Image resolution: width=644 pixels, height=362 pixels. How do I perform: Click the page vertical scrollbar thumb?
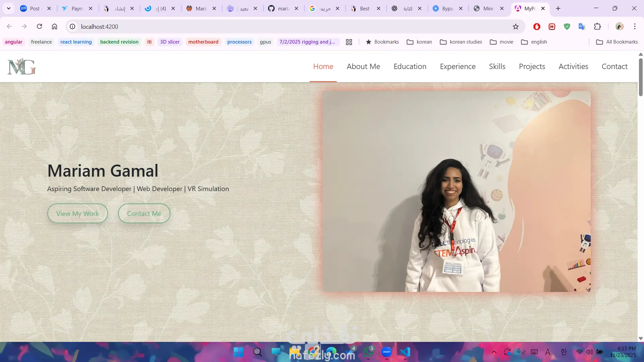click(641, 77)
